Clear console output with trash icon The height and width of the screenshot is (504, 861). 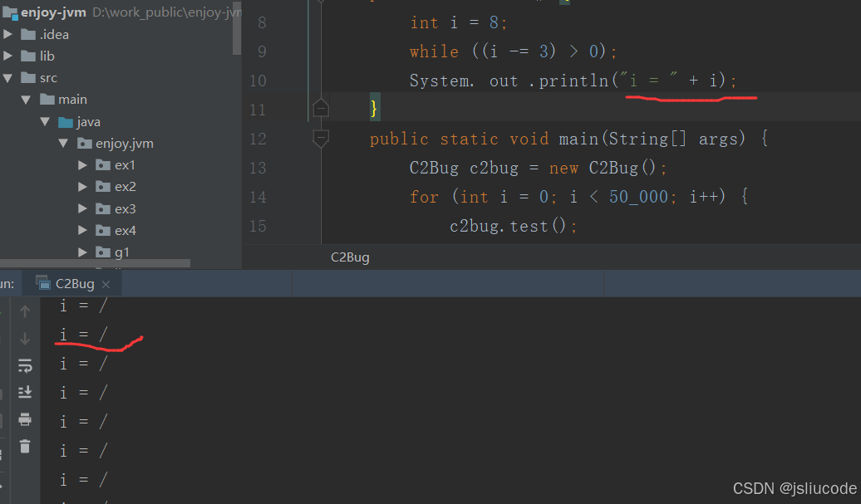coord(25,446)
